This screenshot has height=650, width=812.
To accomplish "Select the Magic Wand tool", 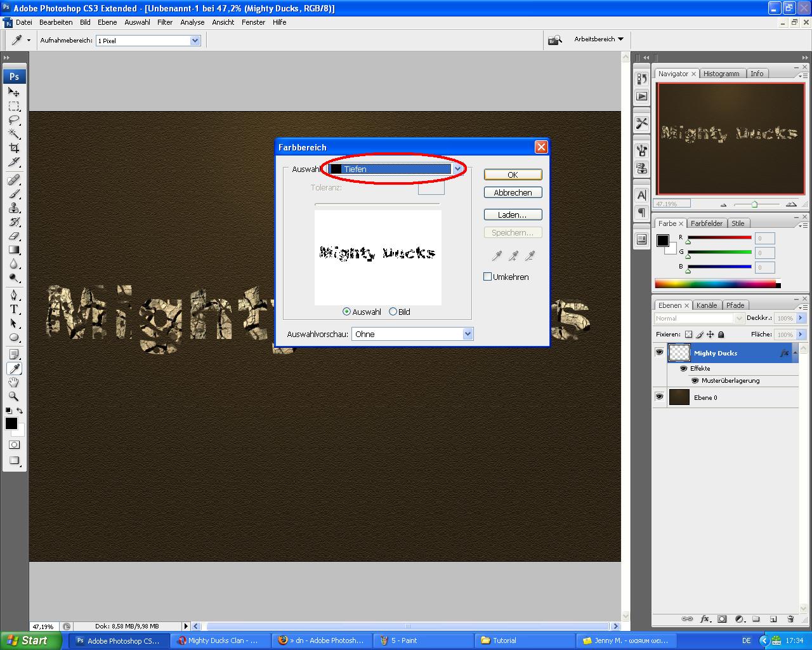I will (x=13, y=134).
